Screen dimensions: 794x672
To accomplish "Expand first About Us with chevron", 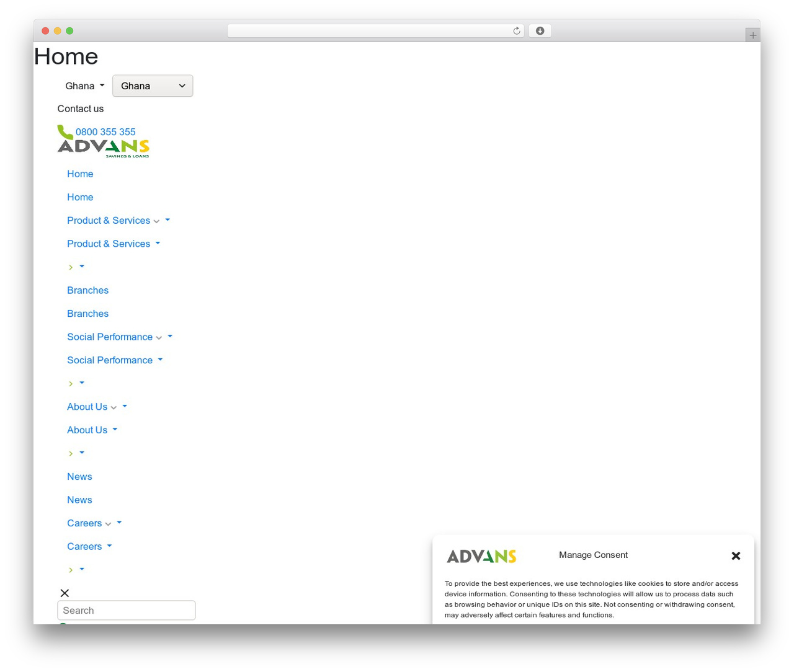I will (x=97, y=407).
